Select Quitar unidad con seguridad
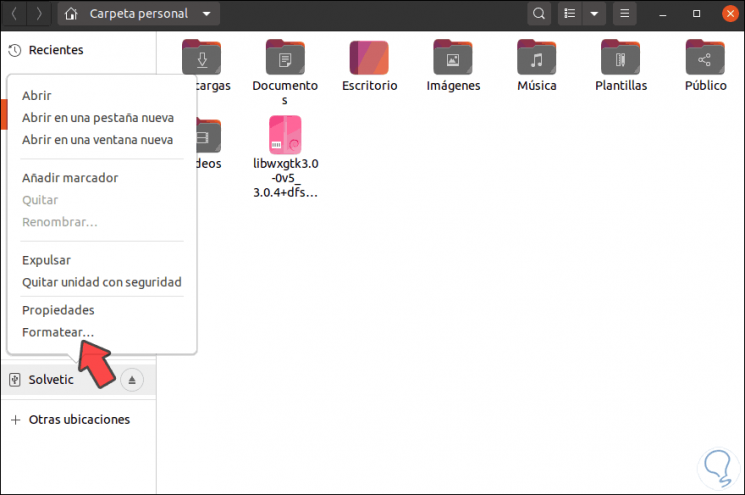The width and height of the screenshot is (745, 495). coord(102,283)
